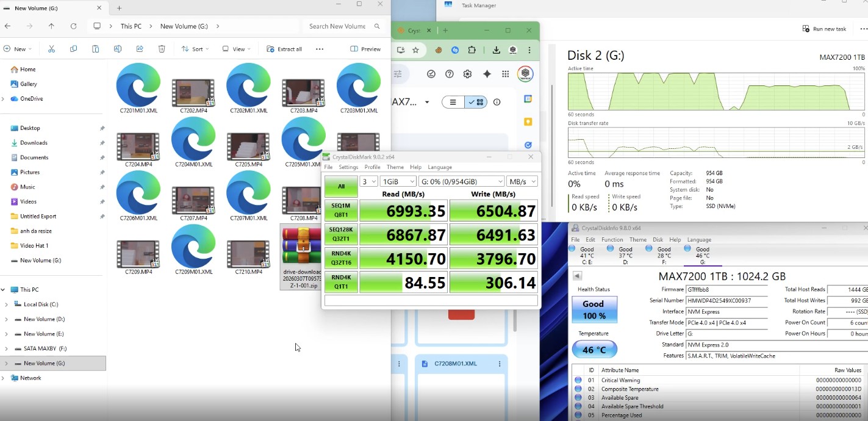Toggle the Preview pane in Explorer
868x421 pixels.
pos(365,49)
